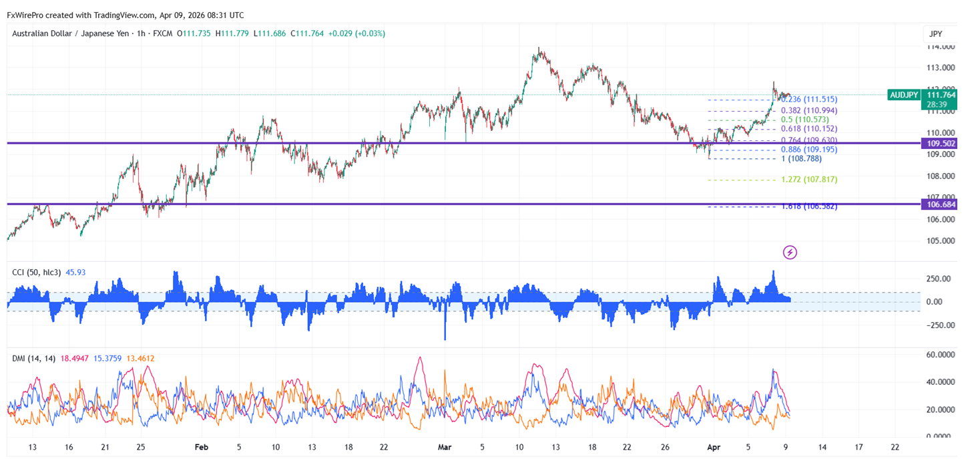980x459 pixels.
Task: Select the 1.272 (107.817) Fibonacci label
Action: click(809, 180)
